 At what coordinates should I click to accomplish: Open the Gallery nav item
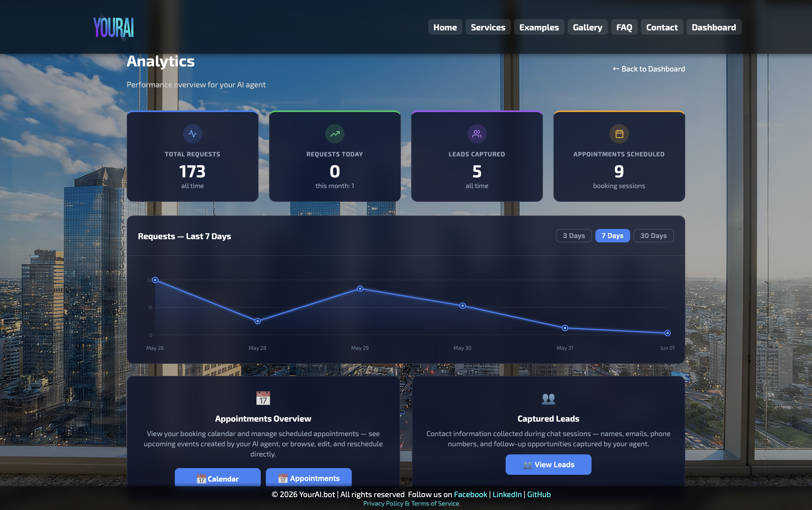(x=588, y=27)
